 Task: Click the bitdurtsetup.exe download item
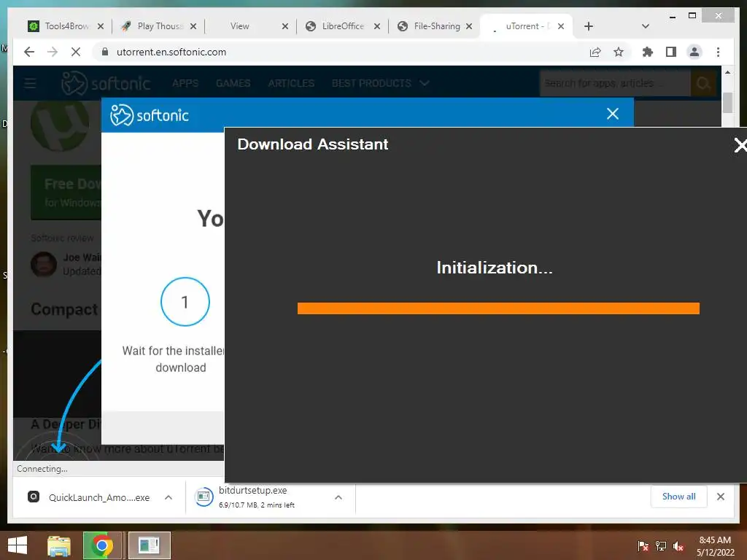(x=258, y=497)
